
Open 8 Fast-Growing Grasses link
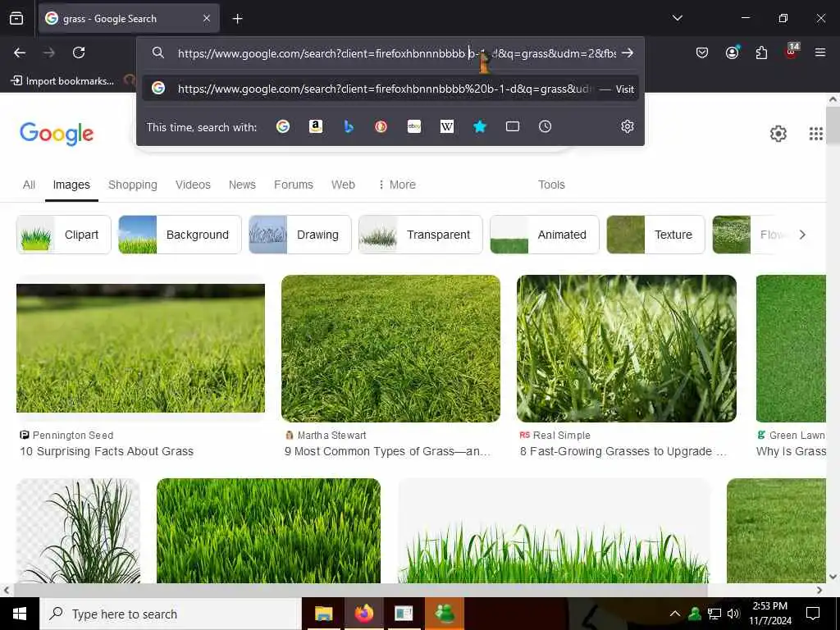pyautogui.click(x=623, y=452)
